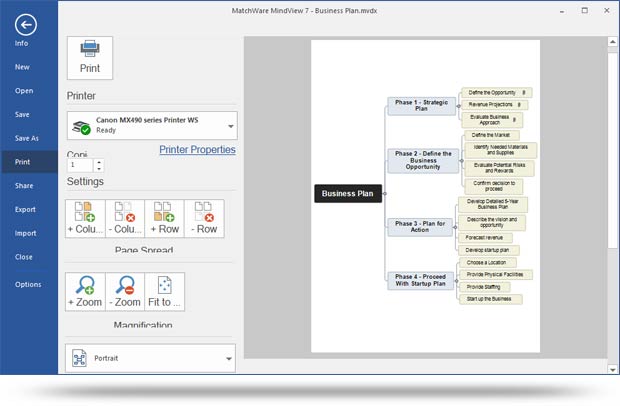Remove a column from the page spread
The height and width of the screenshot is (406, 620).
(125, 219)
